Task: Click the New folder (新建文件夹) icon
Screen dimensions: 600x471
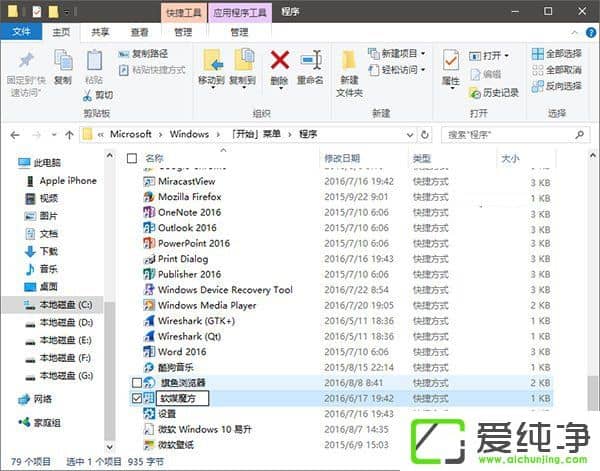Action: (x=349, y=60)
